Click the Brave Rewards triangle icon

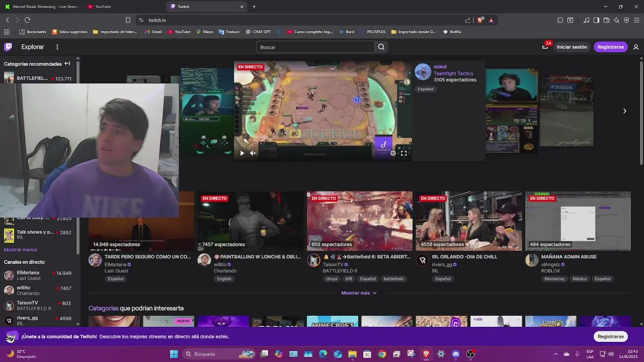coord(491,20)
